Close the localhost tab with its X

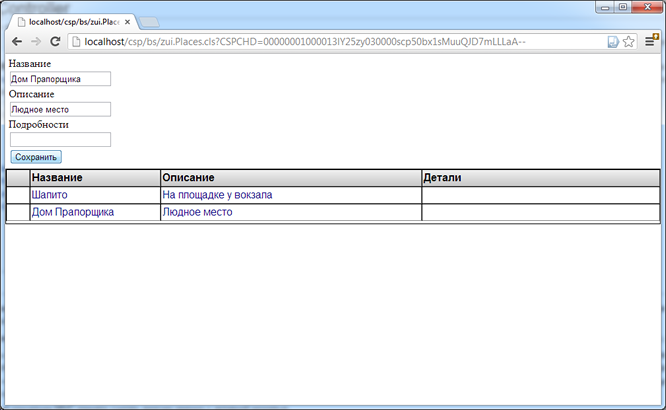coord(127,22)
